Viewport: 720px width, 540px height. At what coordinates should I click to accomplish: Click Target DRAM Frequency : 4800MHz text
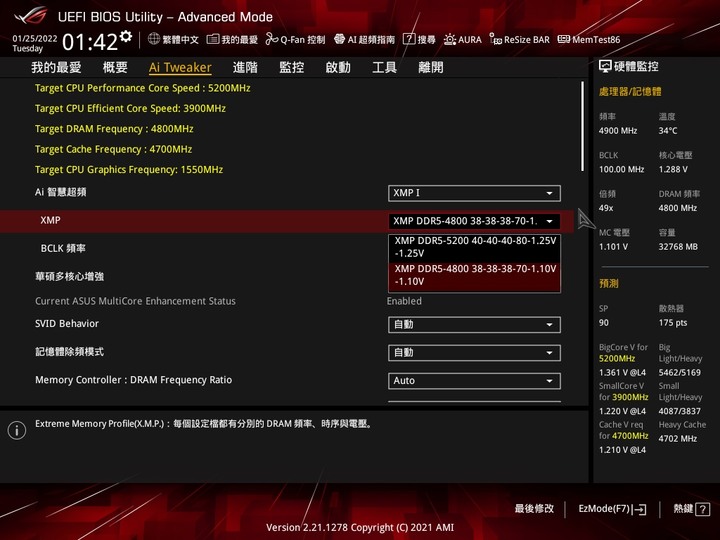[x=114, y=129]
